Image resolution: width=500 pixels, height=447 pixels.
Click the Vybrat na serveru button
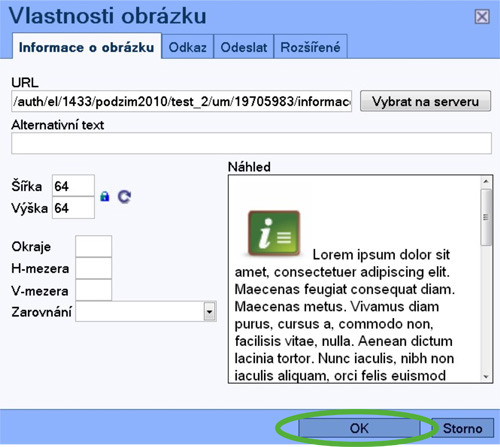pos(425,101)
